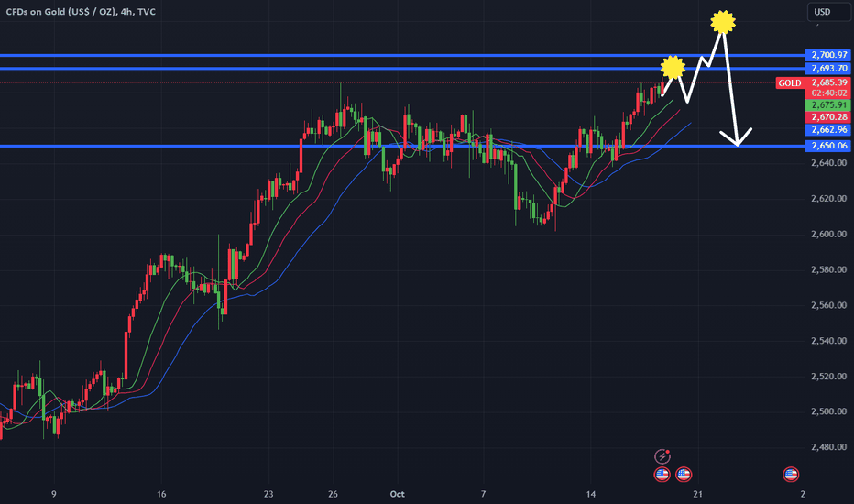Click the date label 23 on the time axis
Image resolution: width=854 pixels, height=504 pixels.
click(268, 494)
